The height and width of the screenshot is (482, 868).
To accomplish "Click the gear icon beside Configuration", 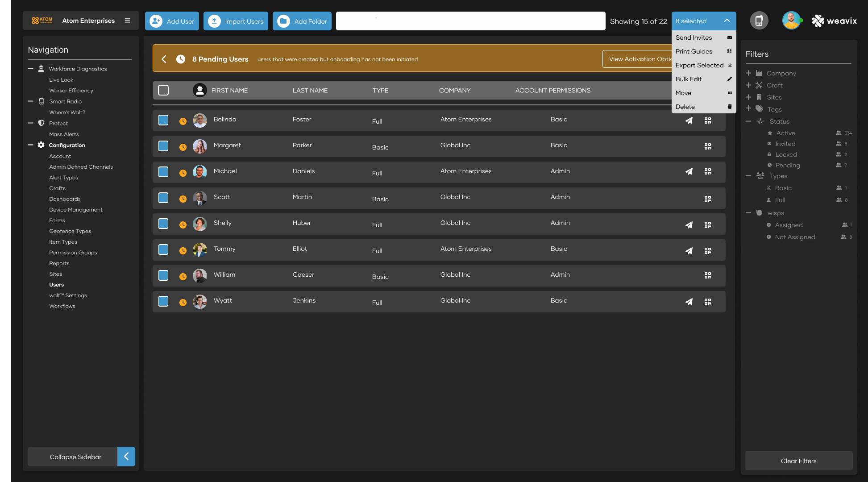I will pyautogui.click(x=41, y=145).
